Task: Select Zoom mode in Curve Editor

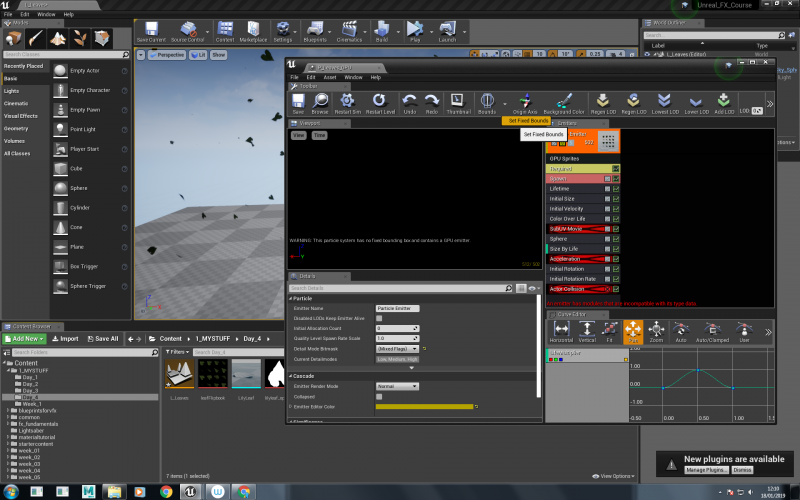Action: pyautogui.click(x=656, y=332)
